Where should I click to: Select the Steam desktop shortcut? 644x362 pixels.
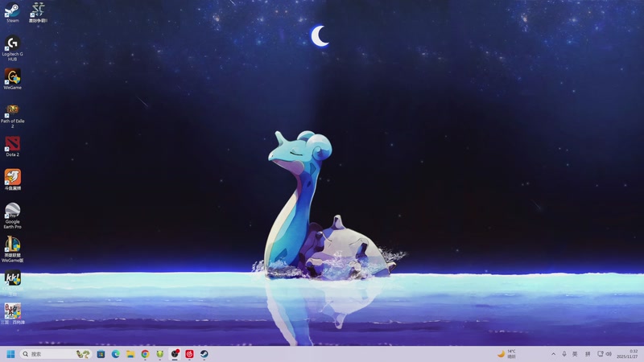point(12,12)
